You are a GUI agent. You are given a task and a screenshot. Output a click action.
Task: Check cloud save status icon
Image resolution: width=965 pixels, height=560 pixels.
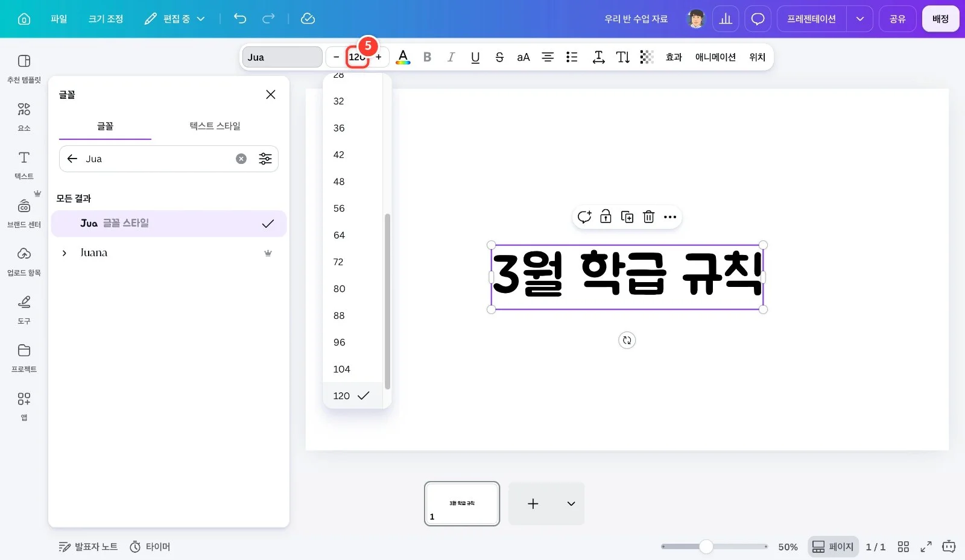(x=308, y=19)
